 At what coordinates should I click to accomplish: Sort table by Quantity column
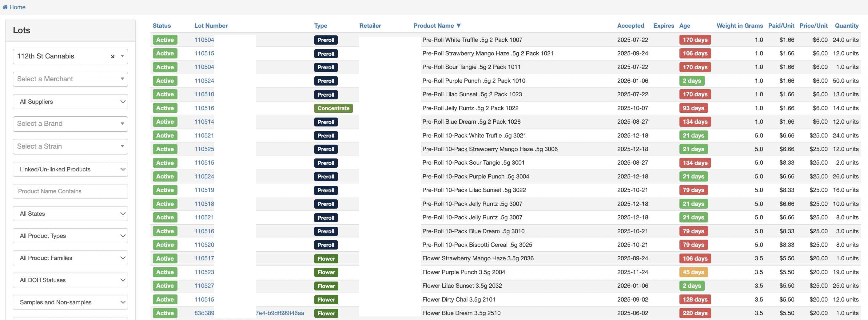[x=846, y=26]
